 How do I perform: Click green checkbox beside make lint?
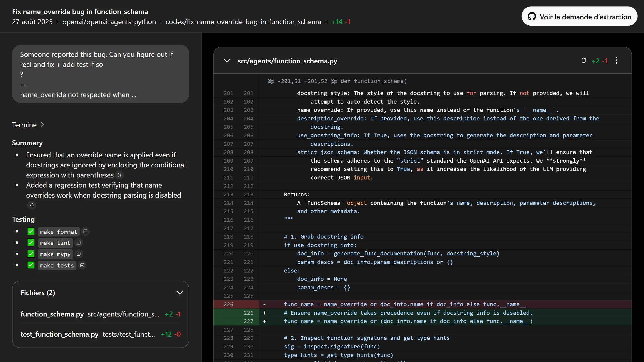click(31, 243)
